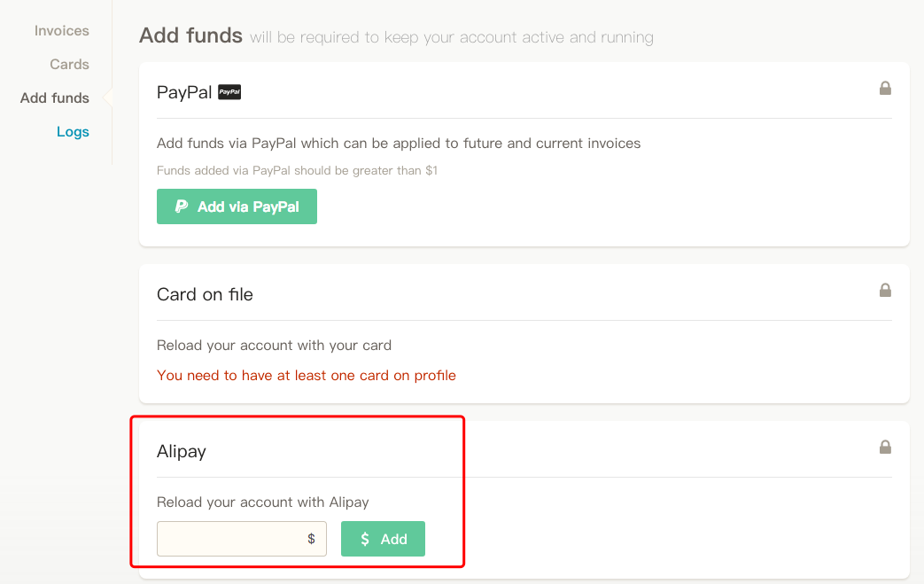Click the PayPal minimum funds note

pyautogui.click(x=297, y=170)
